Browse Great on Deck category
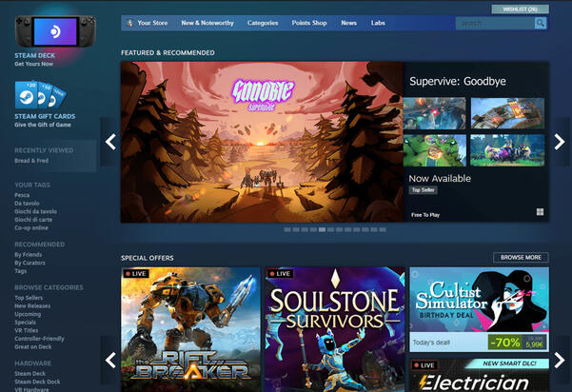 click(x=32, y=346)
